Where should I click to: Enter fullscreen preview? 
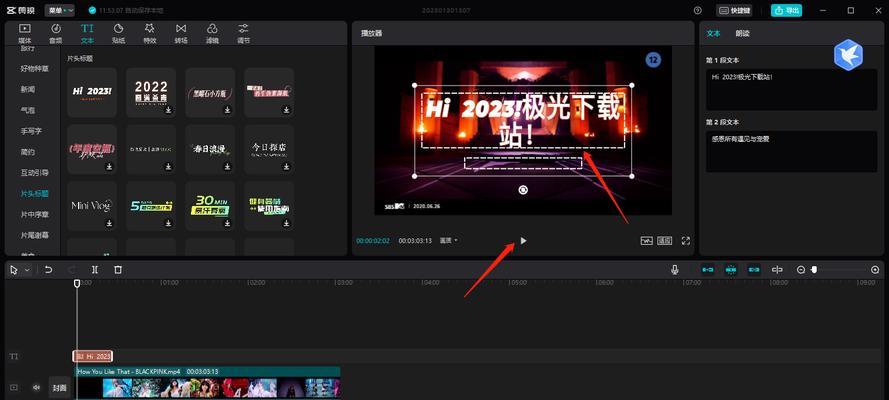pos(685,241)
